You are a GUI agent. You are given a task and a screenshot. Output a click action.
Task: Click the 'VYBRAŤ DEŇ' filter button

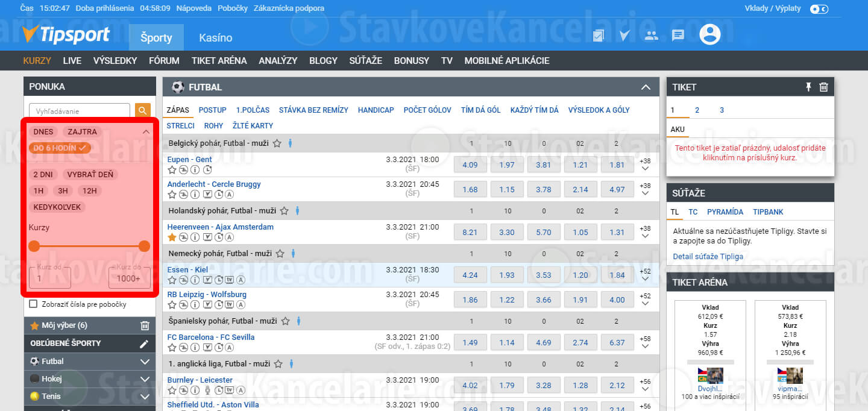pyautogui.click(x=90, y=175)
